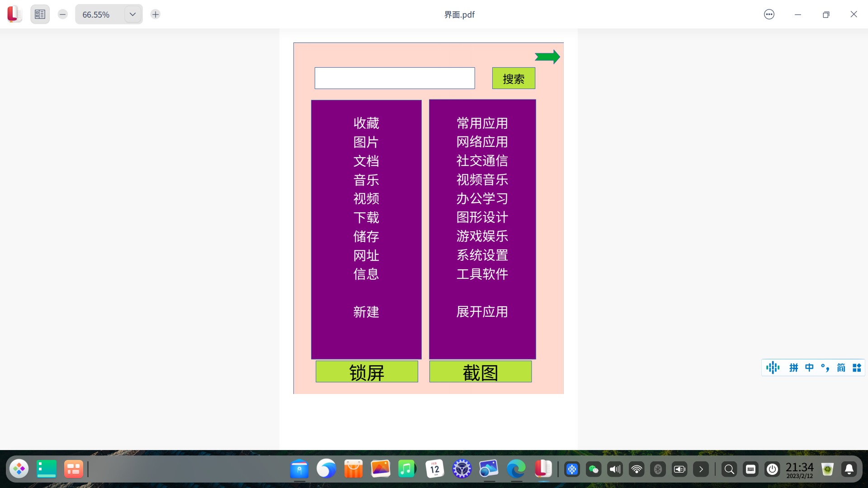Expand the collapsed tray arrow in the dock
Image resolution: width=868 pixels, height=488 pixels.
pos(701,469)
